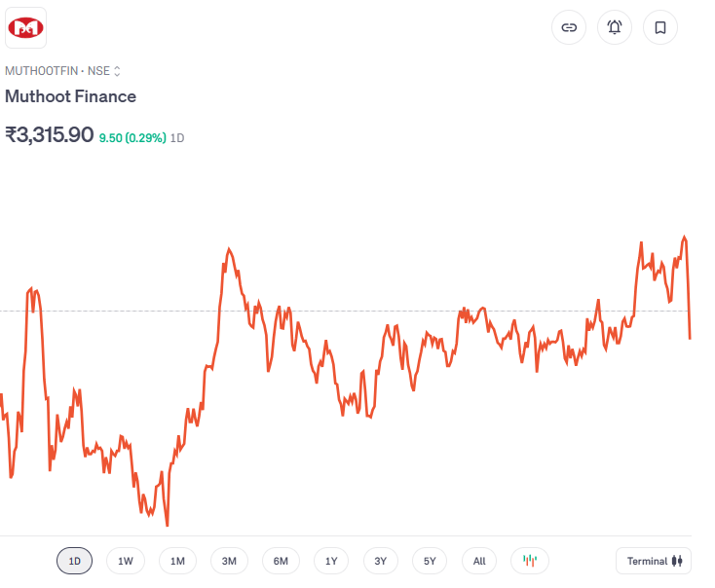Click the orange price line peak
Viewport: 715px width, 588px height.
[685, 237]
